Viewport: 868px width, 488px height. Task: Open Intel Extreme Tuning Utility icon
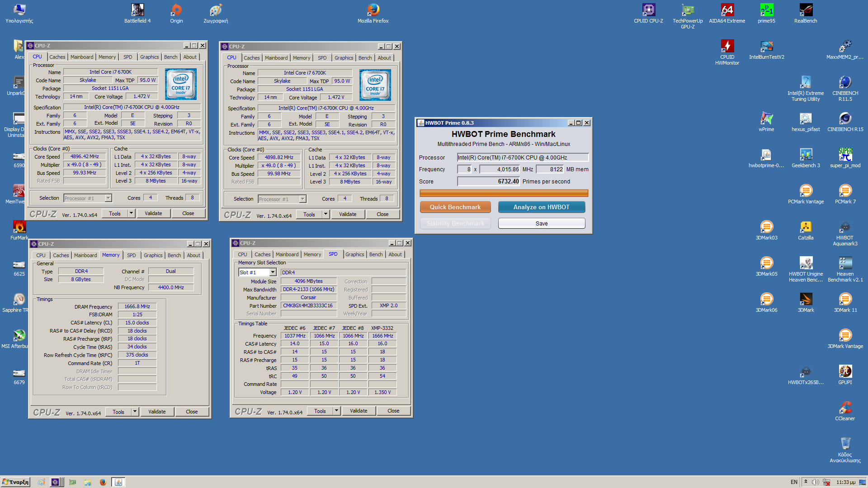806,89
